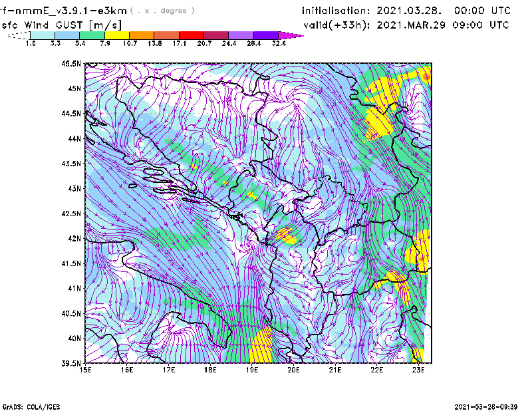Screen dimensions: 532x411
Task: Click the 'valid(+33h): 2021.MAR.29 09:00 UTC' text
Action: pyautogui.click(x=406, y=25)
